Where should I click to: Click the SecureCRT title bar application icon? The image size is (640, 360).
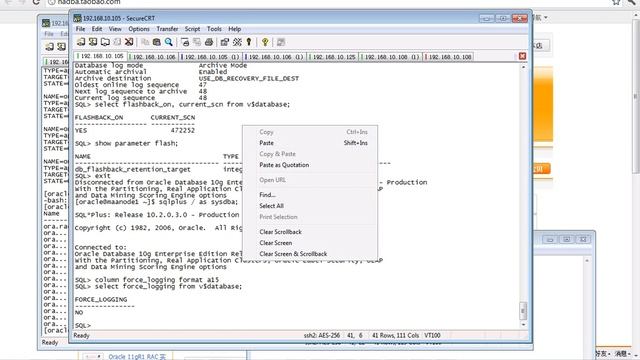coord(78,18)
